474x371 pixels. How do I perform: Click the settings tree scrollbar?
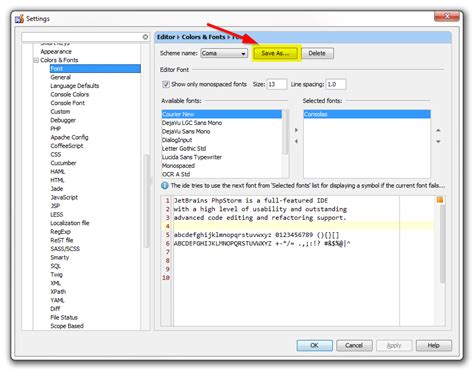(x=146, y=201)
